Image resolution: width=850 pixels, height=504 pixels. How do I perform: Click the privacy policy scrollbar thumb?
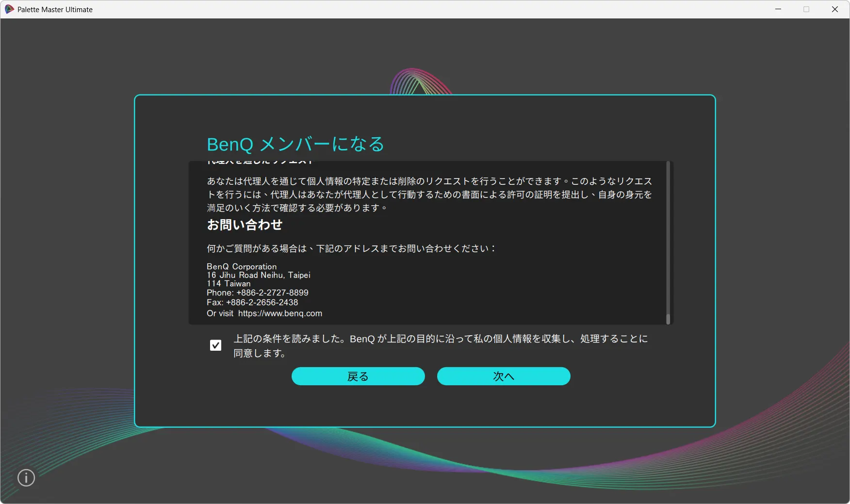click(668, 319)
